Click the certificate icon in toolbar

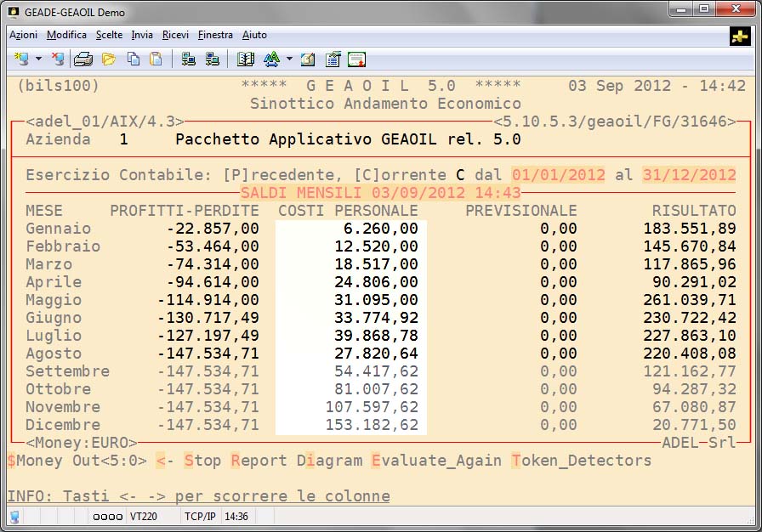click(x=356, y=59)
